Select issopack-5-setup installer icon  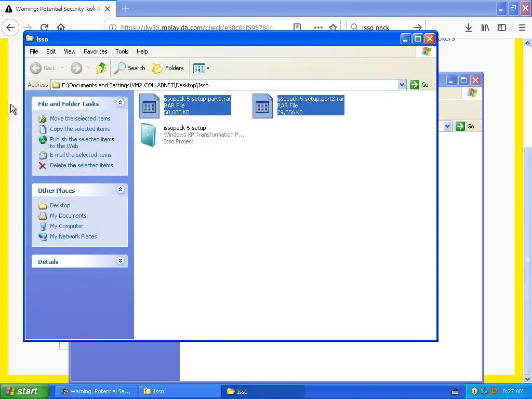(148, 135)
